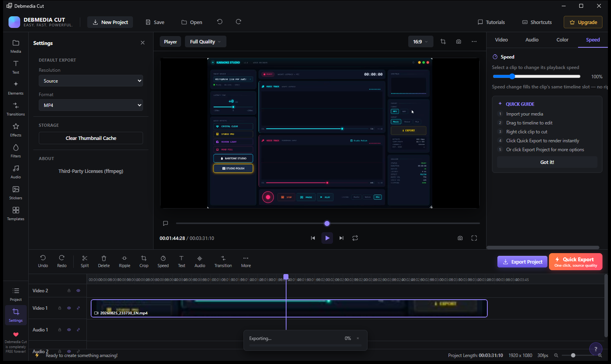The image size is (611, 364).
Task: Lock the Video 1 track
Action: (60, 308)
